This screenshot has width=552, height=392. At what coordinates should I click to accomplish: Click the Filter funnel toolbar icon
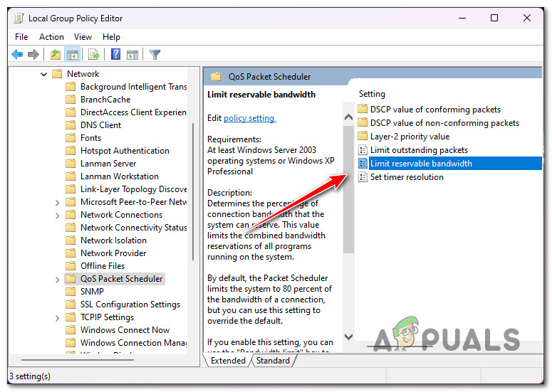(155, 55)
